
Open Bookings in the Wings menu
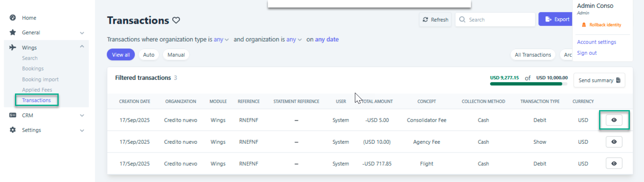pos(33,69)
